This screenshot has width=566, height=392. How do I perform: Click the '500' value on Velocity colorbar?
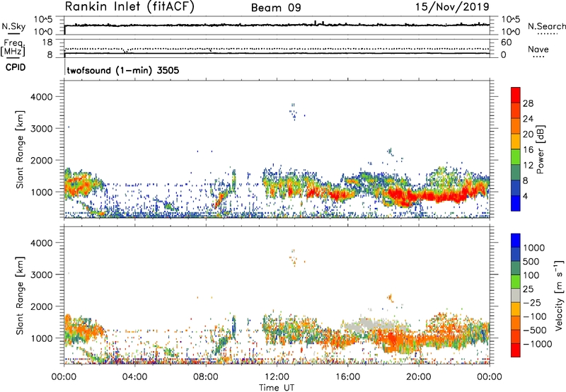pyautogui.click(x=531, y=262)
